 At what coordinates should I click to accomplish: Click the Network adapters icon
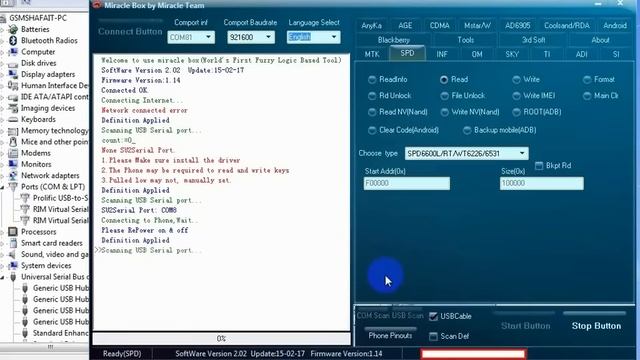pos(13,176)
